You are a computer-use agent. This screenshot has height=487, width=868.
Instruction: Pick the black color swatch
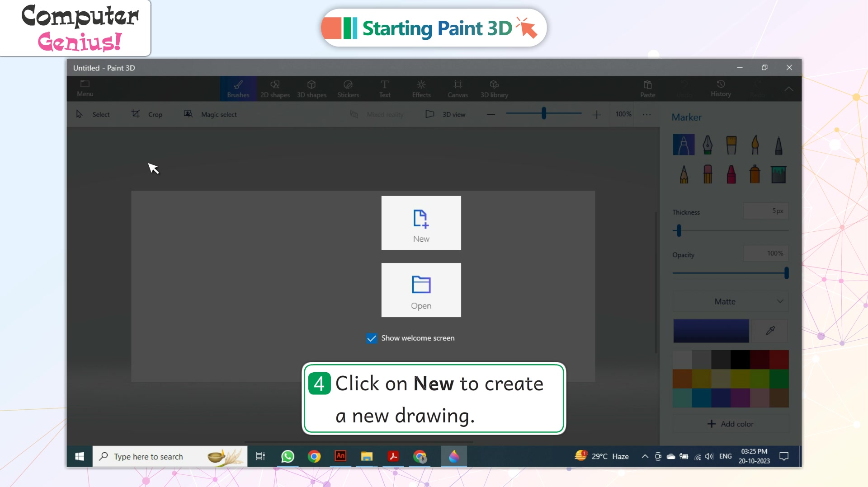click(x=740, y=360)
